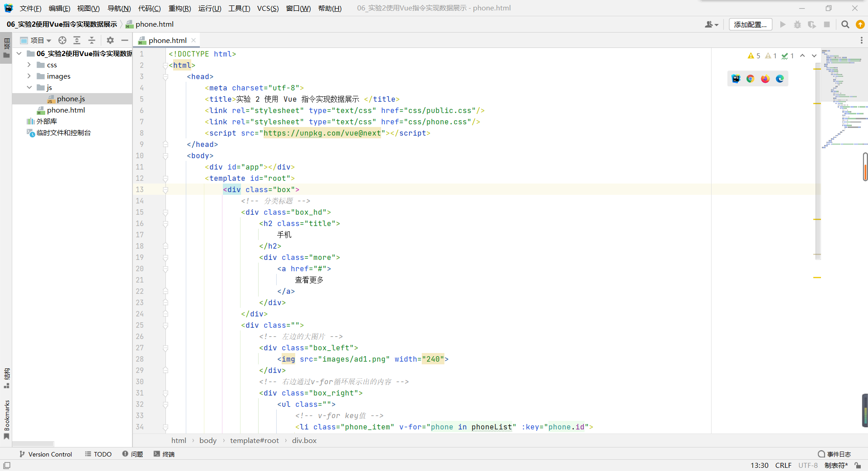This screenshot has width=868, height=471.
Task: Open page in Firefox browser icon
Action: [x=765, y=79]
